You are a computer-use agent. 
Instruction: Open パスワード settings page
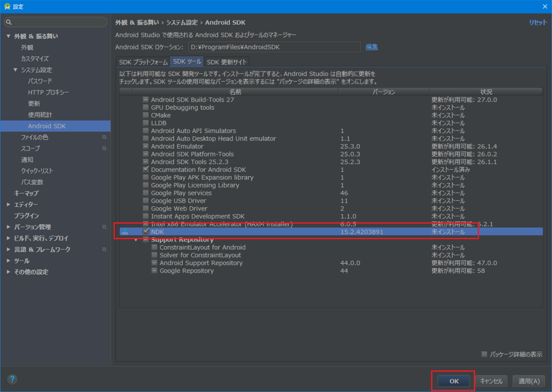[x=40, y=81]
